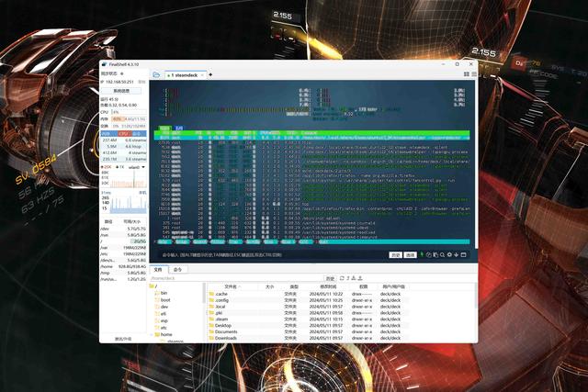Select the bin folder in tree
The width and height of the screenshot is (588, 392).
[x=164, y=293]
